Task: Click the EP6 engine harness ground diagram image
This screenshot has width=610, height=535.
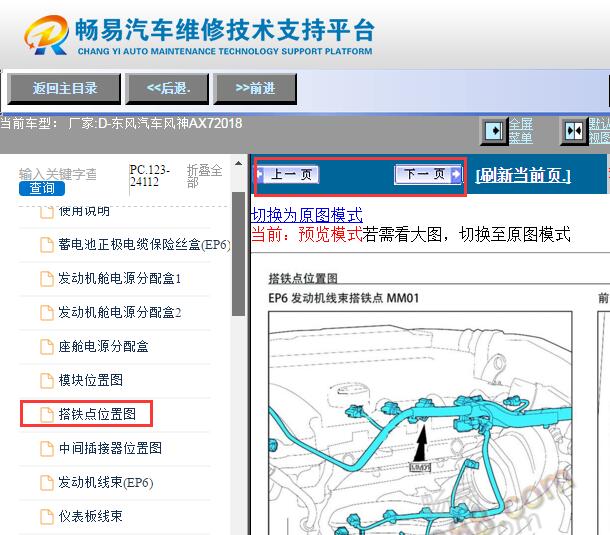Action: tap(420, 423)
